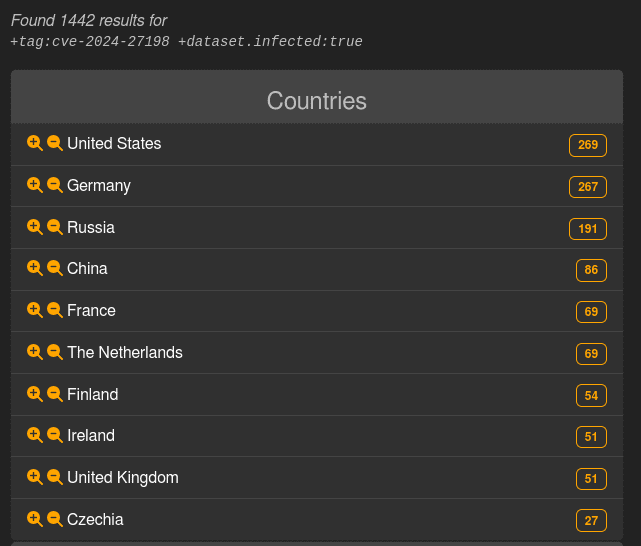Click the include (plus) icon for France
Screen dimensions: 641x546
(x=34, y=310)
